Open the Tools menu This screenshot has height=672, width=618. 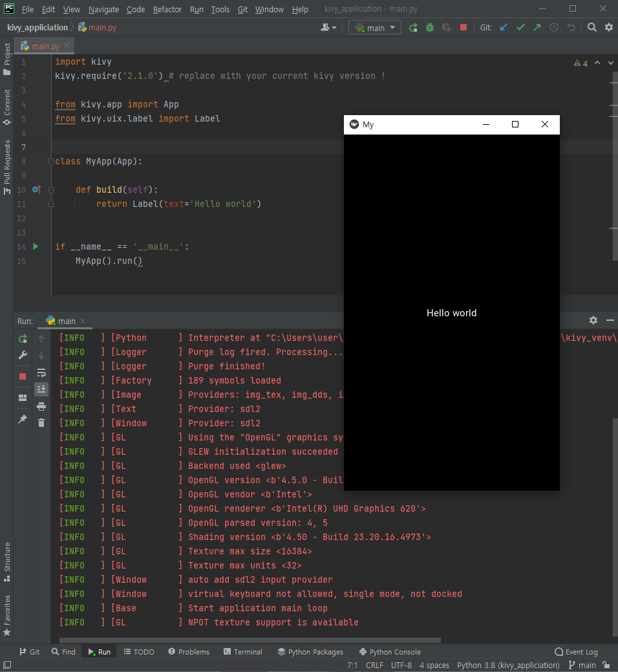pos(220,9)
